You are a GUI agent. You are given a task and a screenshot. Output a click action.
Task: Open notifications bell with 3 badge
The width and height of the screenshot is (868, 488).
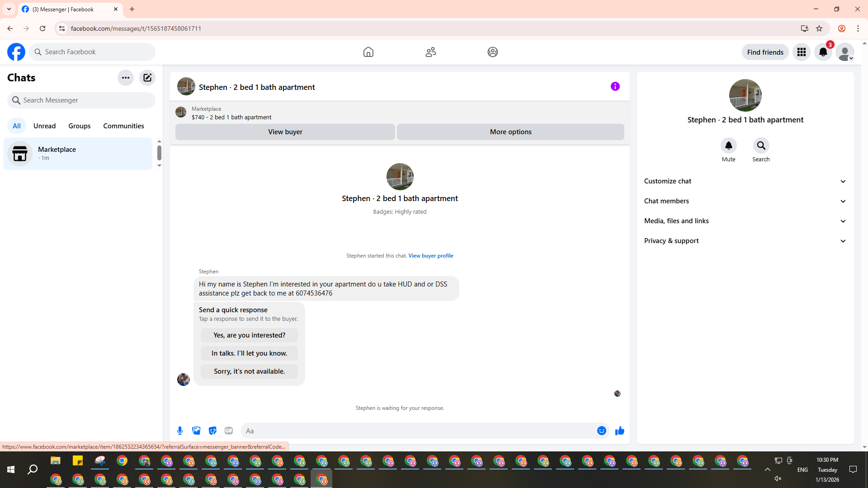point(823,52)
